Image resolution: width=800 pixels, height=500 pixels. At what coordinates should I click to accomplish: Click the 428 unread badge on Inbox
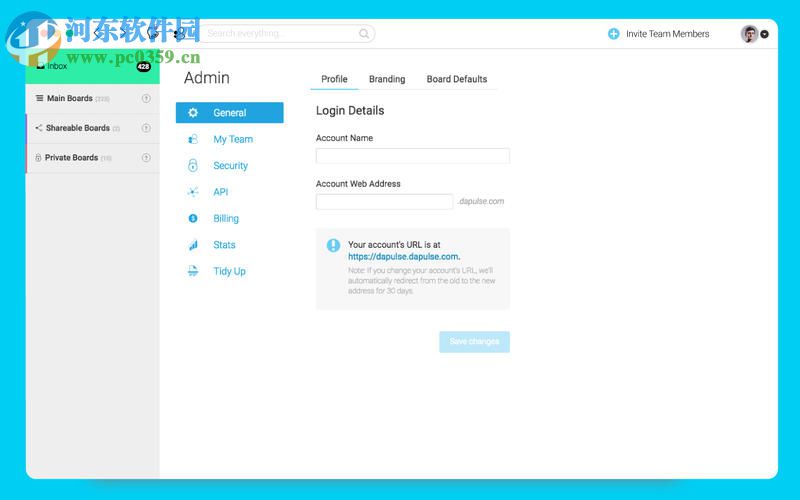point(143,66)
